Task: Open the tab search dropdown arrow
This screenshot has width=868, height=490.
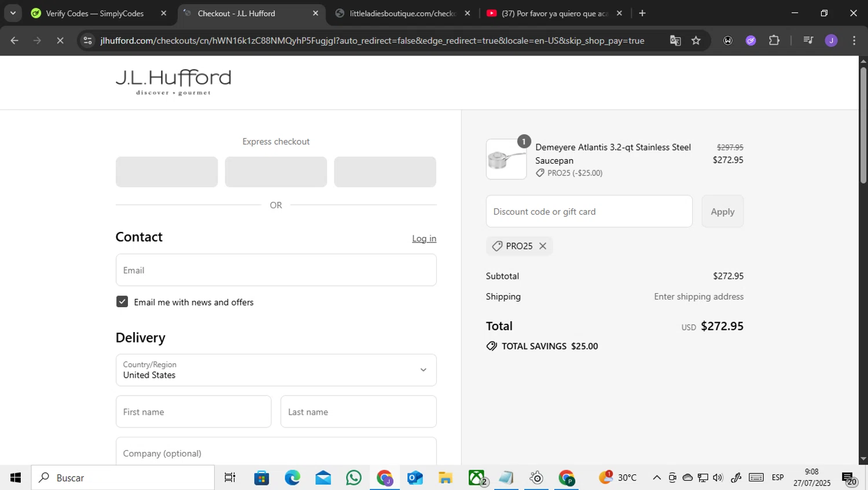Action: click(13, 13)
